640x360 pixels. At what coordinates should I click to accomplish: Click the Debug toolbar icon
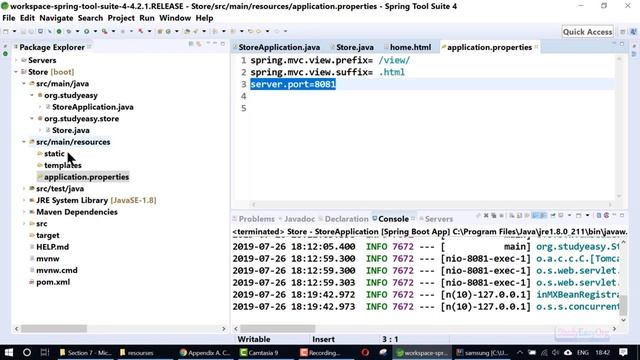(x=69, y=31)
